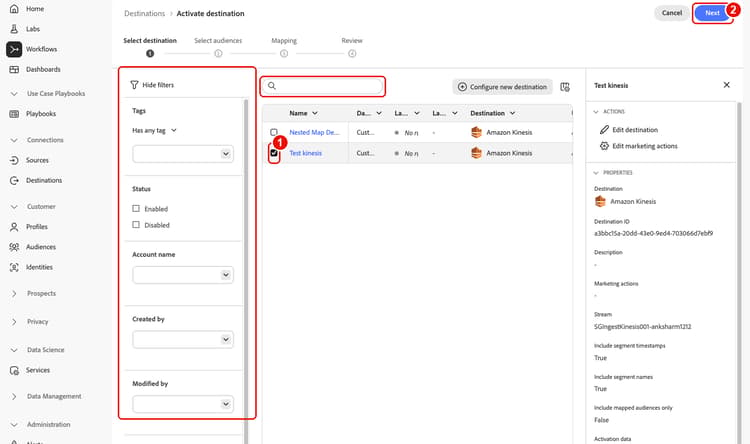Collapse the Use Case Playbooks section
The image size is (750, 444).
(x=14, y=94)
